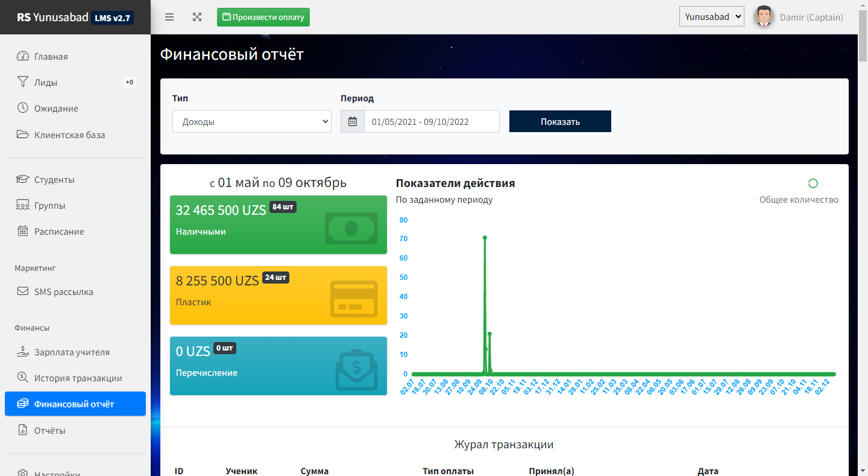Click the calendar icon beside the period field
Screen dimensions: 868x476
click(x=353, y=121)
